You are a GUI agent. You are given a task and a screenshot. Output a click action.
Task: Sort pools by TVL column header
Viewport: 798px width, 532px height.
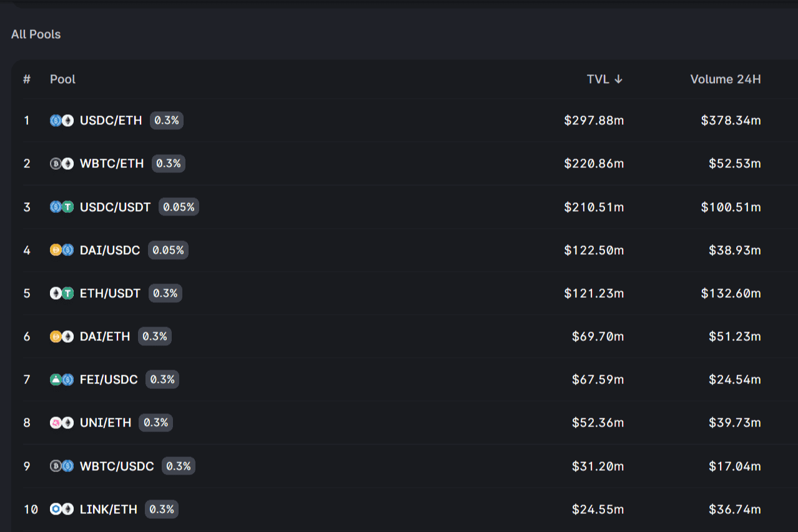click(x=604, y=79)
